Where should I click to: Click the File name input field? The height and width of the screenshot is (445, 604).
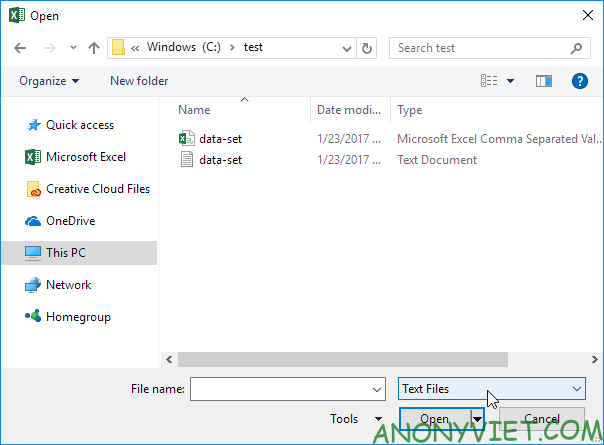point(280,388)
